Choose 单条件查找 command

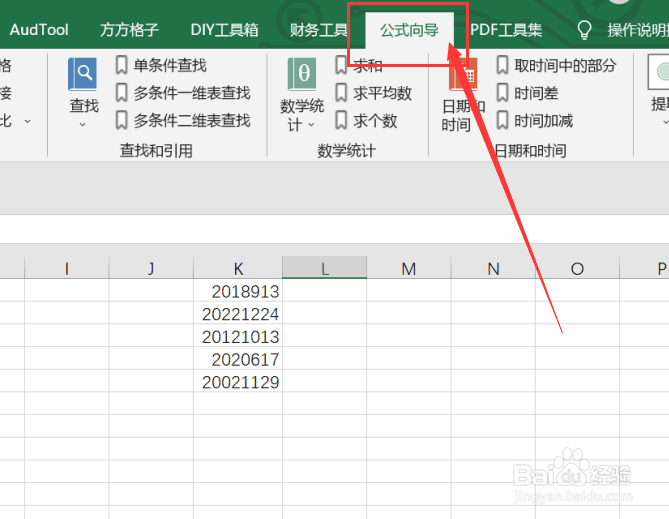(x=170, y=65)
